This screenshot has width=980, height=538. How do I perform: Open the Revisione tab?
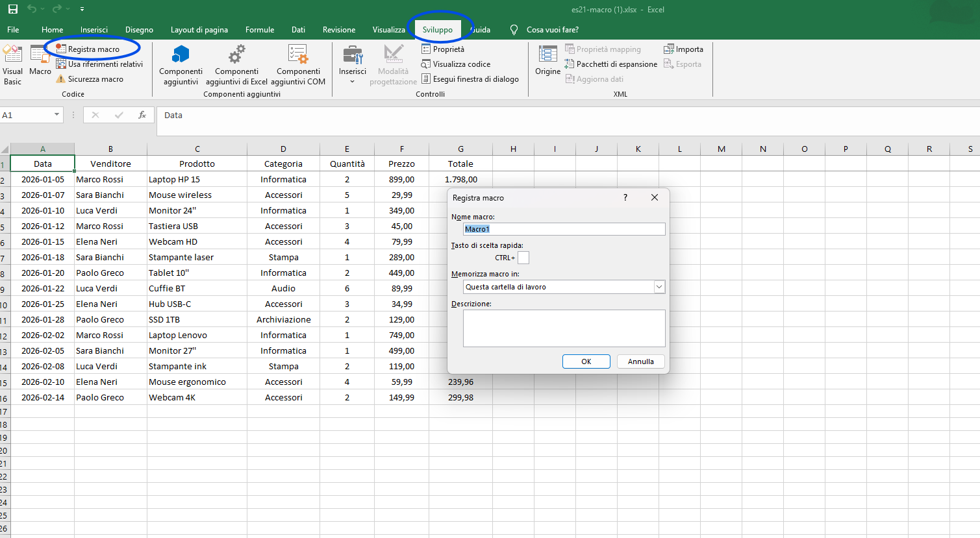339,30
